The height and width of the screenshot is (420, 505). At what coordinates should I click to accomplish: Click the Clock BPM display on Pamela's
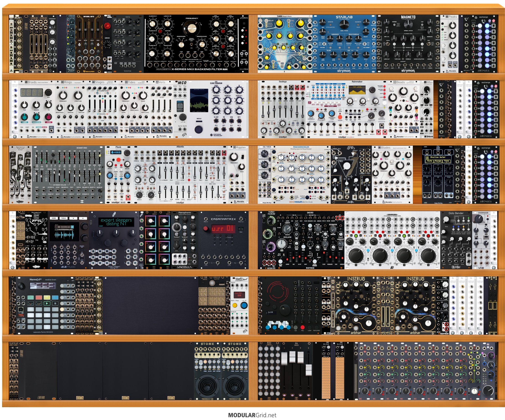[239, 295]
